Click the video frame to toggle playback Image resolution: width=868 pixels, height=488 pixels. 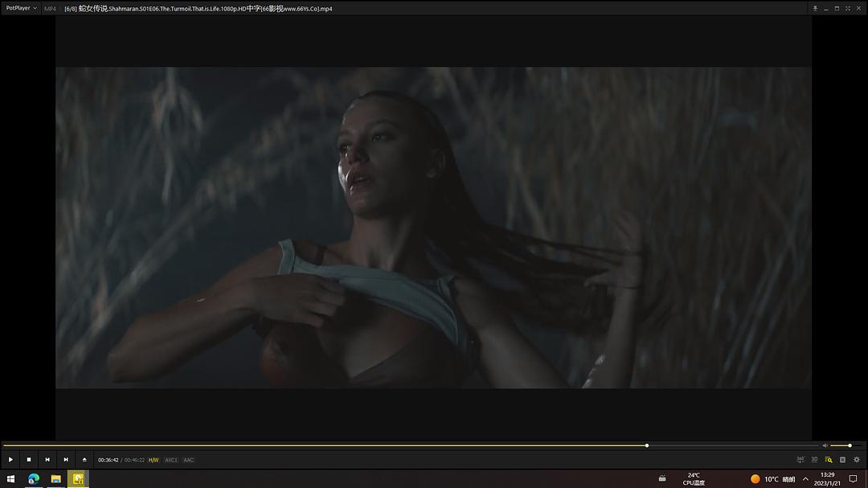coord(433,228)
